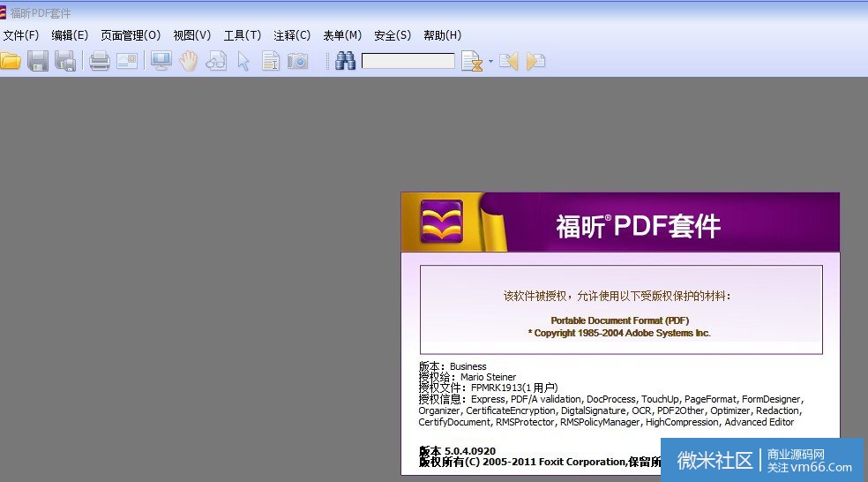The image size is (868, 482).
Task: Open the 注释(C) menu
Action: coord(292,35)
